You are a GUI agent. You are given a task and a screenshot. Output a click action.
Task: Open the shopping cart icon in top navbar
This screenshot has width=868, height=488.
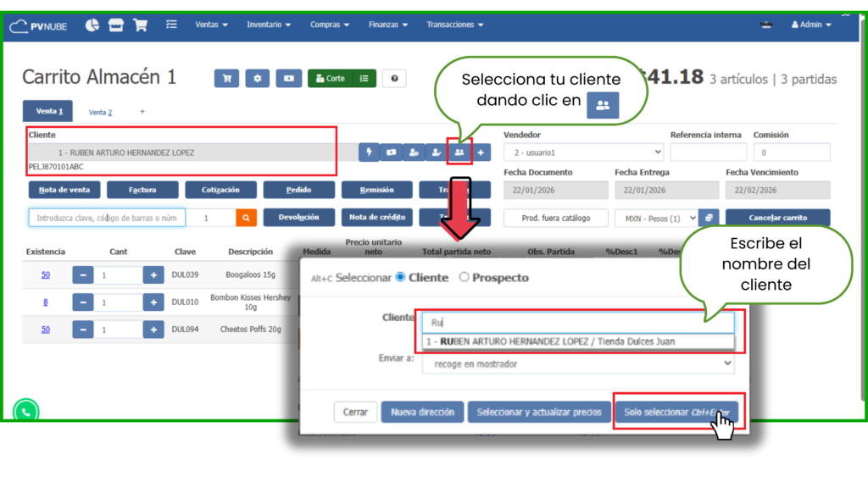tap(141, 25)
